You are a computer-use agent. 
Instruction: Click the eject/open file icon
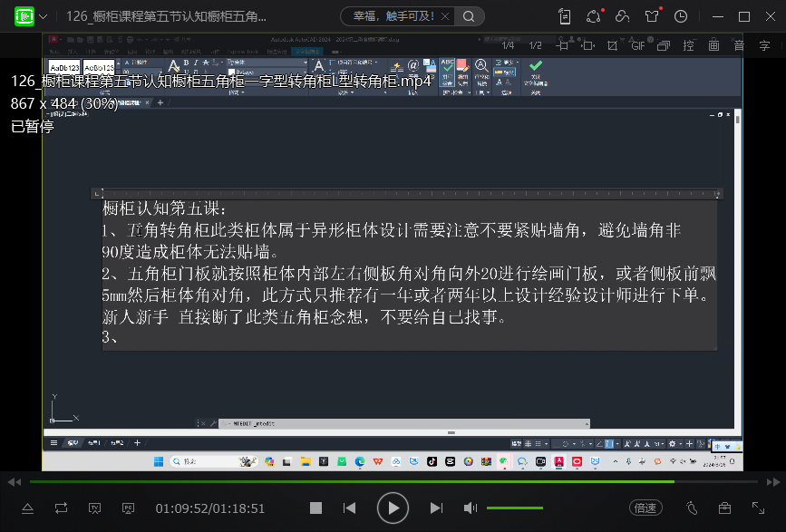click(x=27, y=508)
